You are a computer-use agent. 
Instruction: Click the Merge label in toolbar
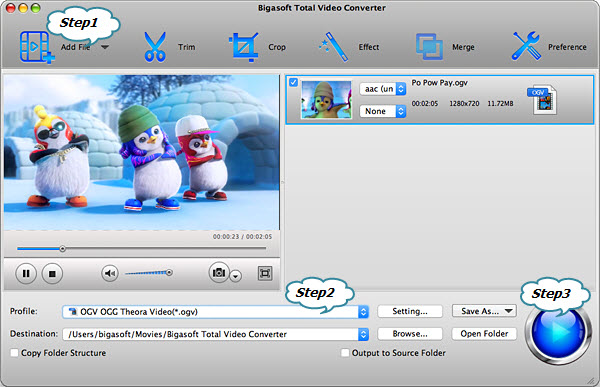tap(463, 47)
